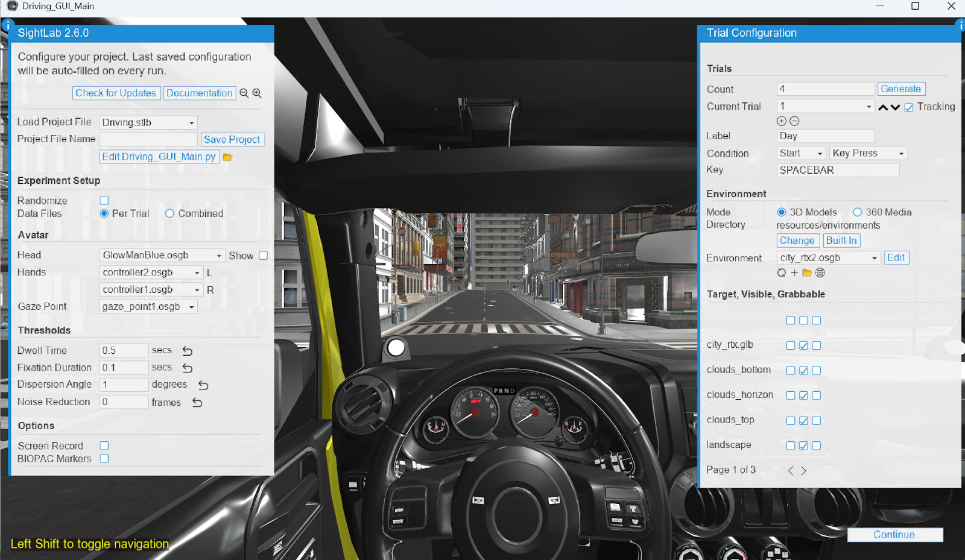Viewport: 965px width, 560px height.
Task: Open the Load Project File dropdown
Action: (148, 122)
